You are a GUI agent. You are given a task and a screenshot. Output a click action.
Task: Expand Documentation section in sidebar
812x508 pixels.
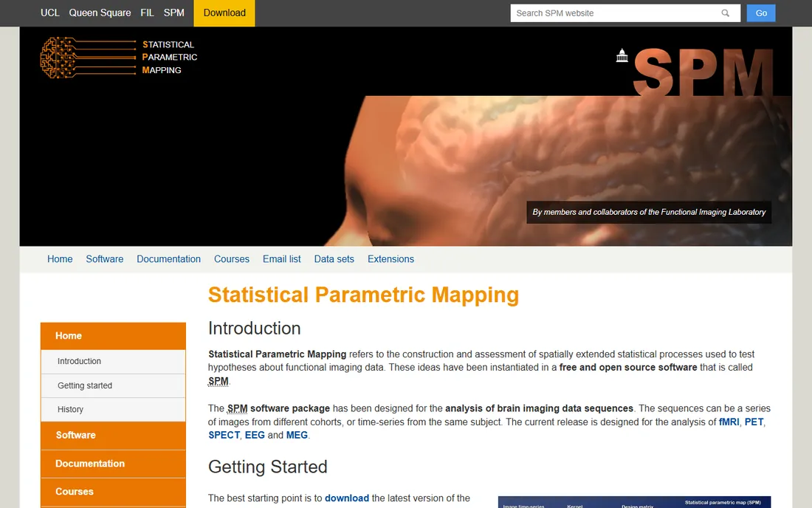113,464
